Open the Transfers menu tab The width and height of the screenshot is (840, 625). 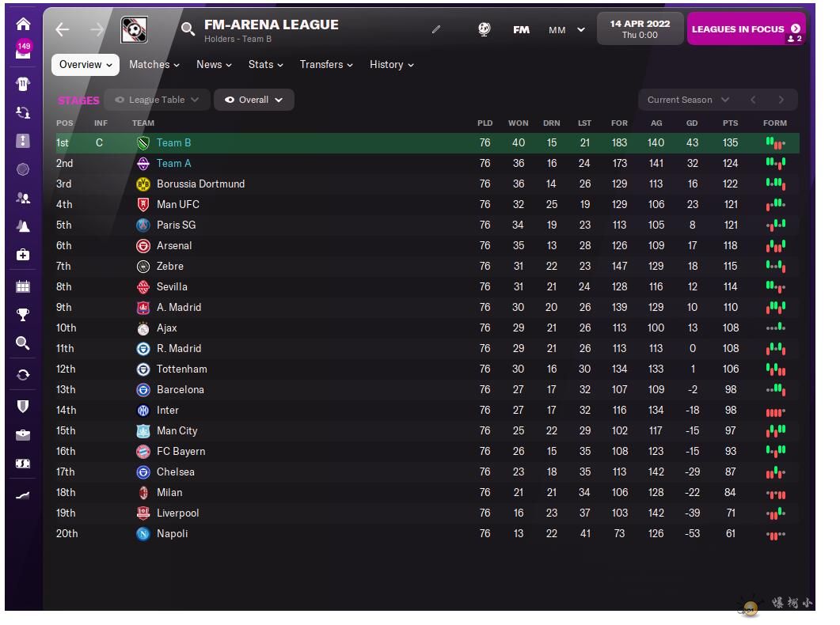click(x=326, y=65)
